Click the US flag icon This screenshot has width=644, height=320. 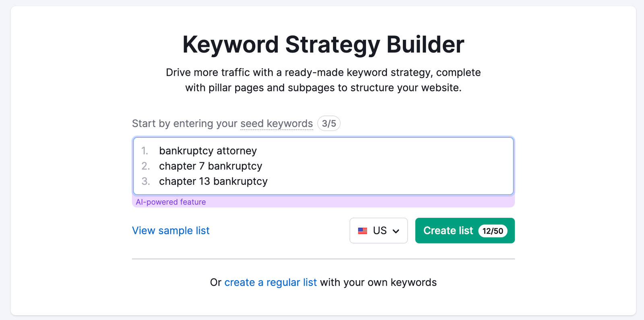[363, 231]
